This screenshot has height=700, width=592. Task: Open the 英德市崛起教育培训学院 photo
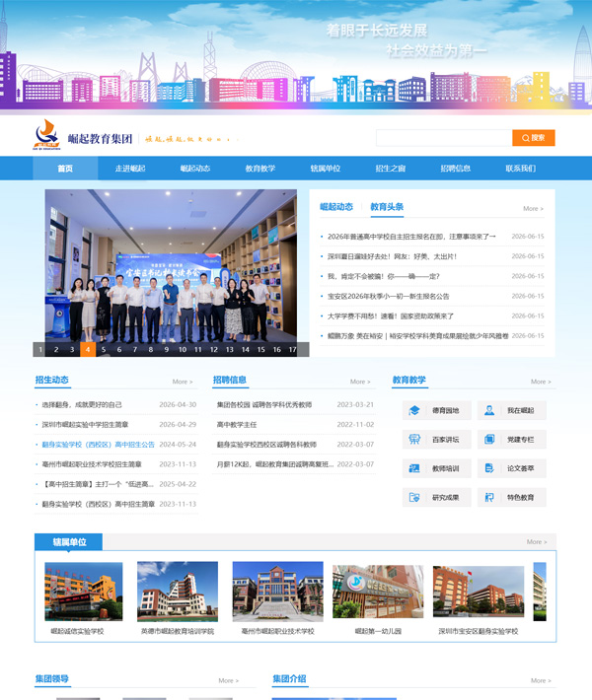(178, 592)
